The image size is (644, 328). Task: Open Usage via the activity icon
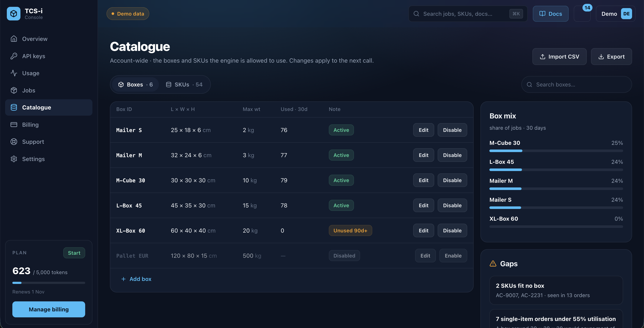(14, 73)
